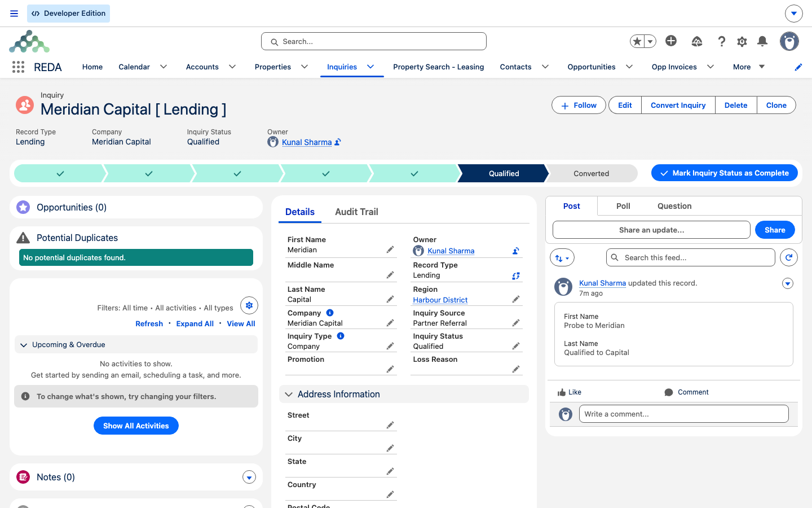Open Inquiries tab dropdown chevron

point(370,67)
